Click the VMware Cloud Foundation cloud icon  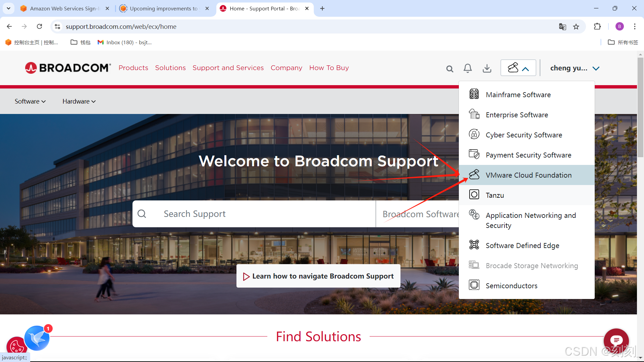pos(474,175)
